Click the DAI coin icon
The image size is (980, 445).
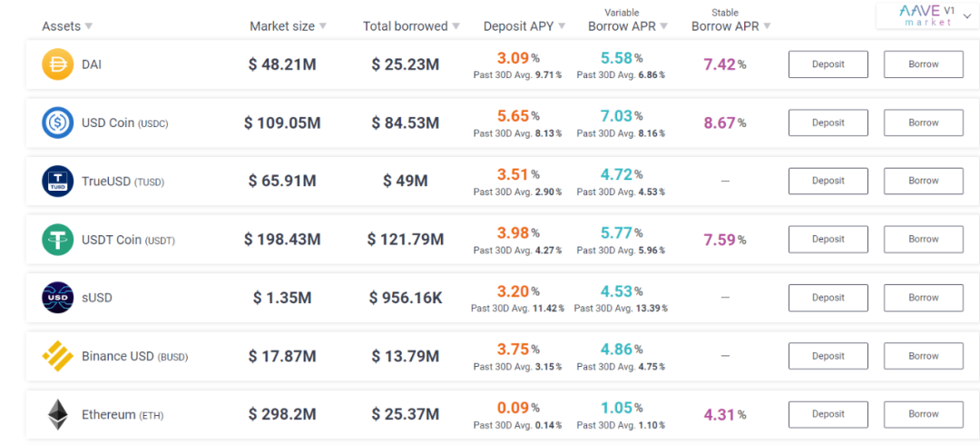[x=57, y=64]
